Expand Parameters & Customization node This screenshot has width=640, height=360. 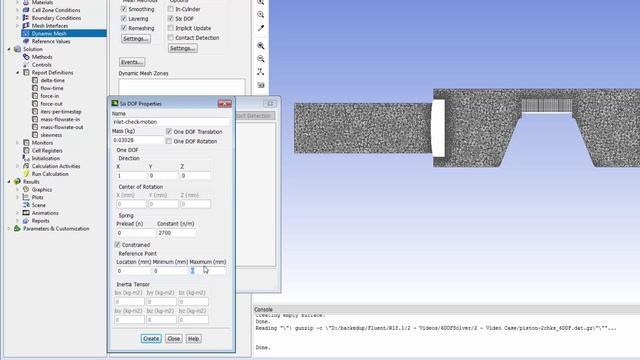coord(9,228)
